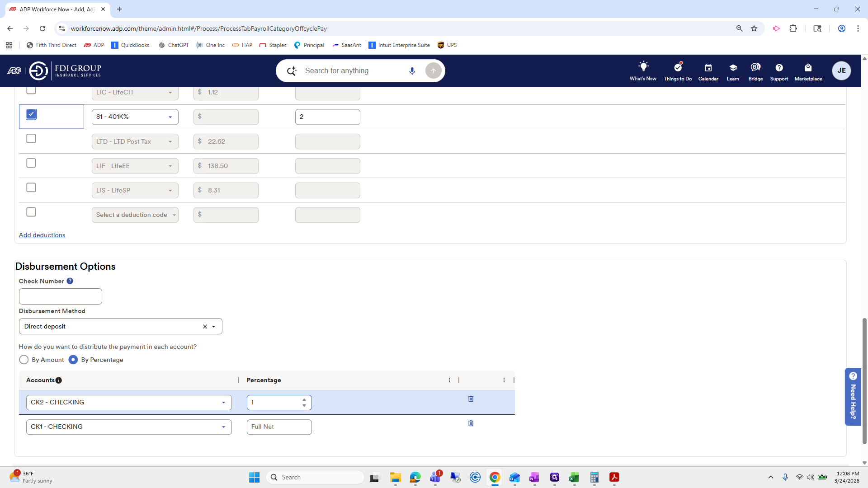Click the Need Help? side button
Screen dimensions: 868x488
(x=853, y=396)
